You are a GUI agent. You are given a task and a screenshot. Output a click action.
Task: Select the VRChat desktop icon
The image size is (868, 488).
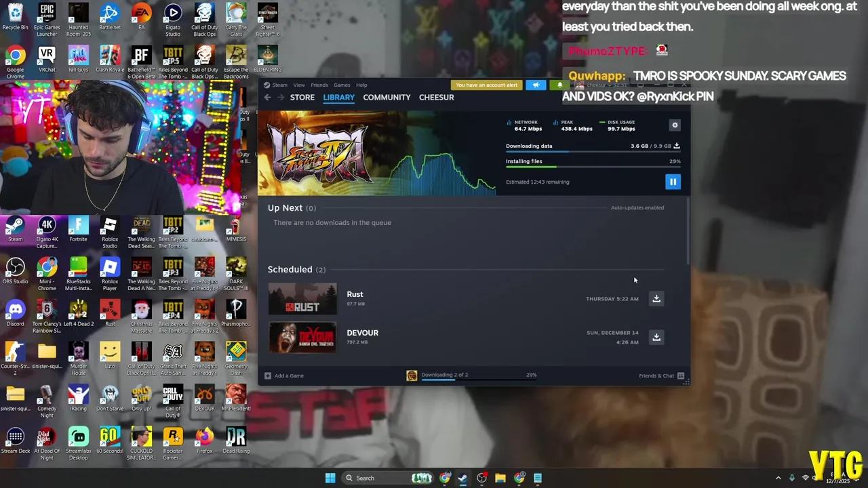click(x=47, y=60)
